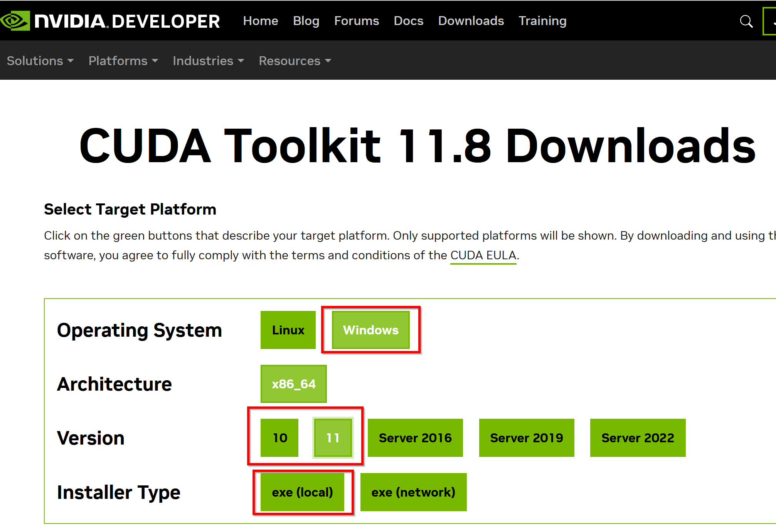Choose Server 2022 version

[x=638, y=438]
